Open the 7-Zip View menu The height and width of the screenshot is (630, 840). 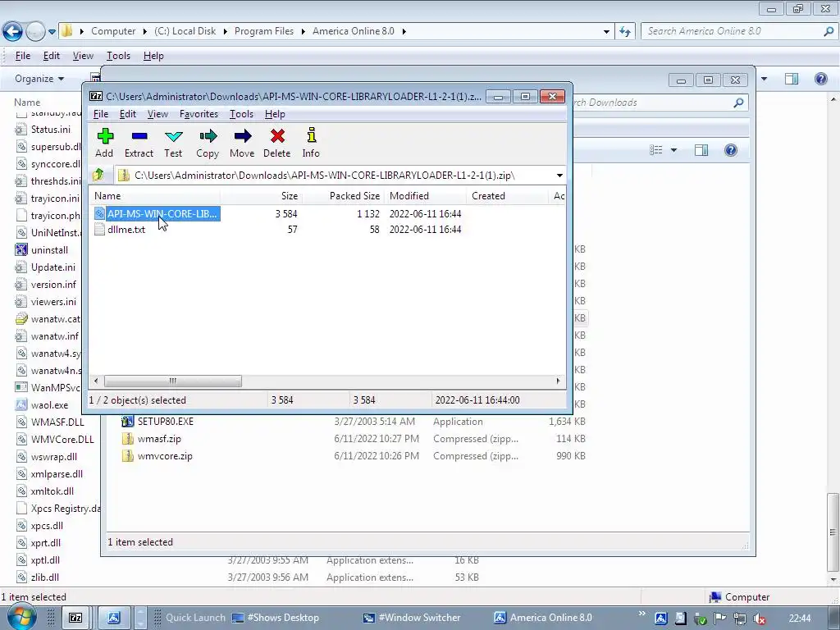click(157, 114)
